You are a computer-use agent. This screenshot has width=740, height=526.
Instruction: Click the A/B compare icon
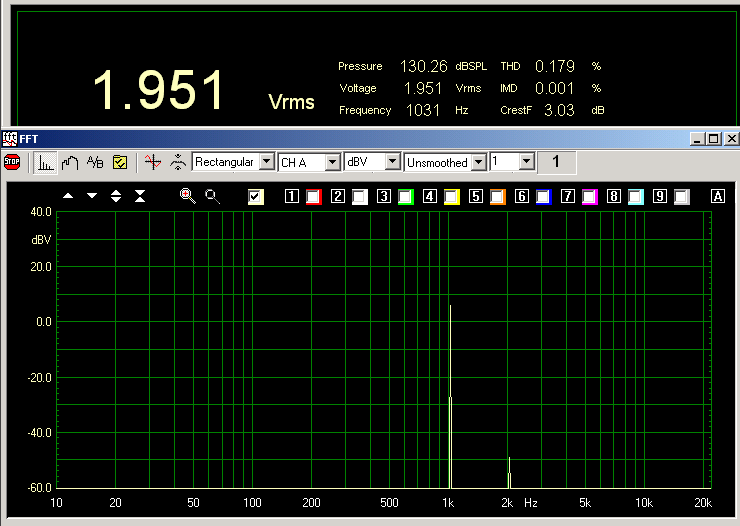click(x=95, y=162)
